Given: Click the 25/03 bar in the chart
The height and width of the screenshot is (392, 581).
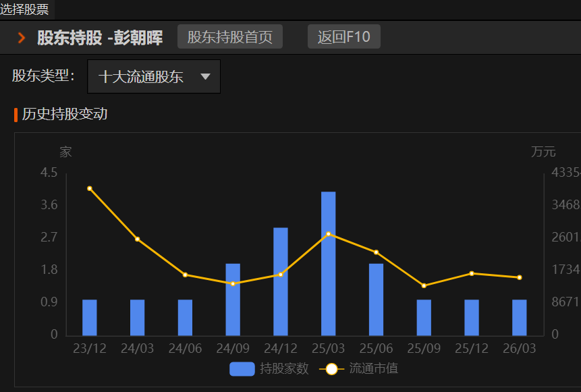Looking at the screenshot, I should (329, 264).
